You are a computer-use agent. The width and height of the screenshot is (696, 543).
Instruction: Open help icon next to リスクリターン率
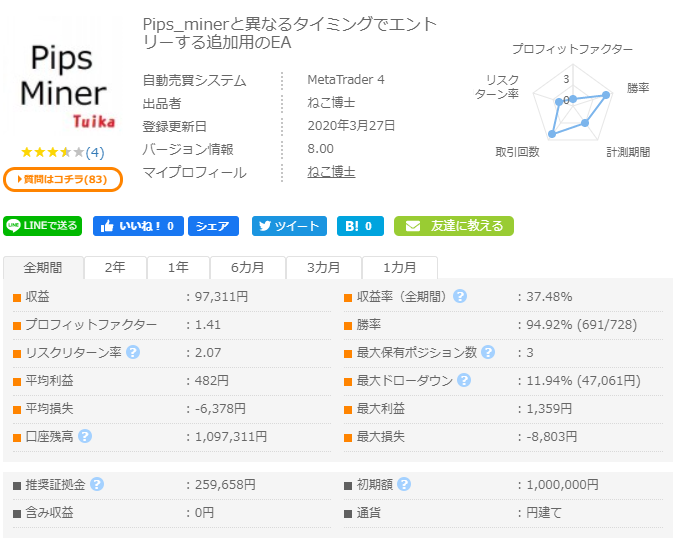(133, 353)
